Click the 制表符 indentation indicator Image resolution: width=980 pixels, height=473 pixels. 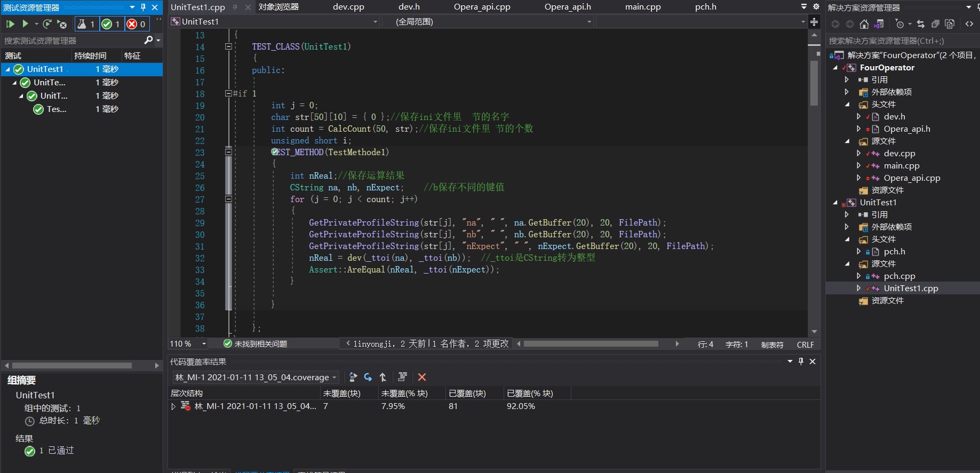772,345
